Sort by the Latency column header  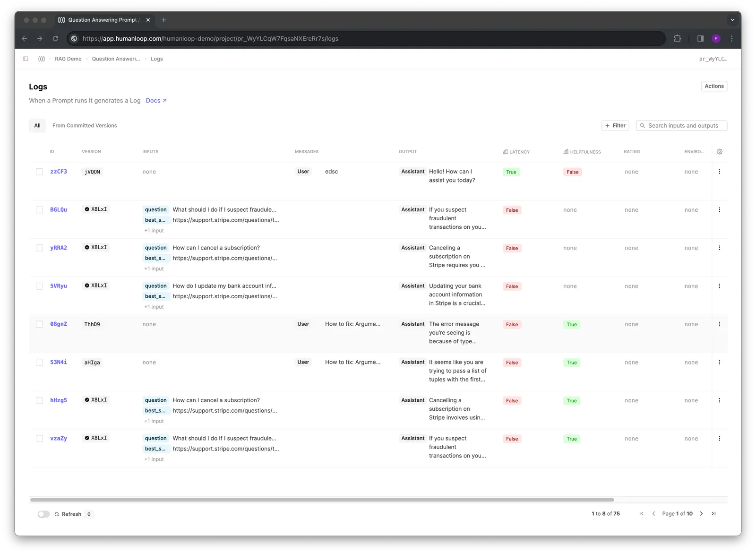(516, 152)
